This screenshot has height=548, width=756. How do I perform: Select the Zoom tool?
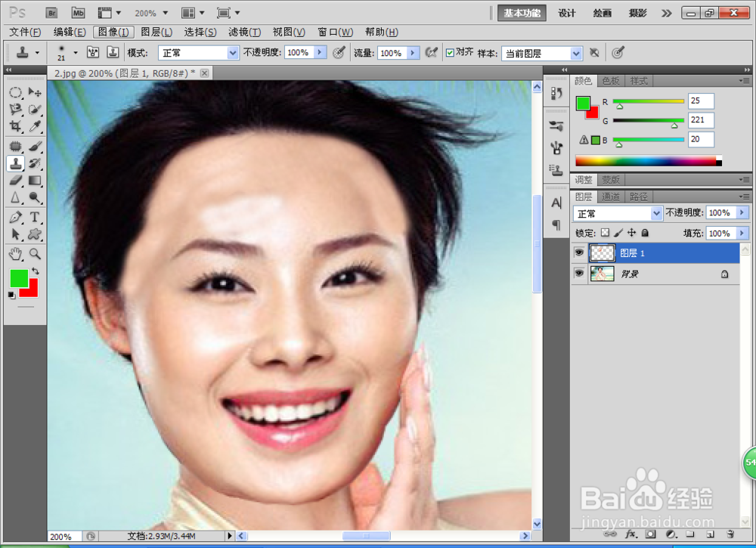tap(35, 254)
